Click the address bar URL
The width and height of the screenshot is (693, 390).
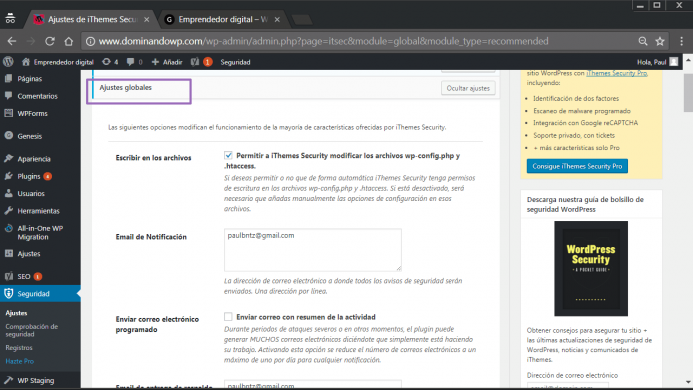click(x=323, y=41)
